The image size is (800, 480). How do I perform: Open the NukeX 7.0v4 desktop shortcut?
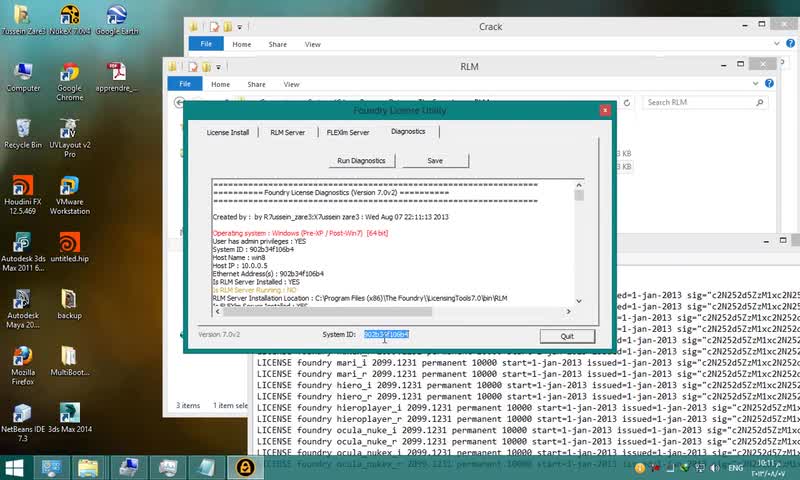tap(69, 19)
